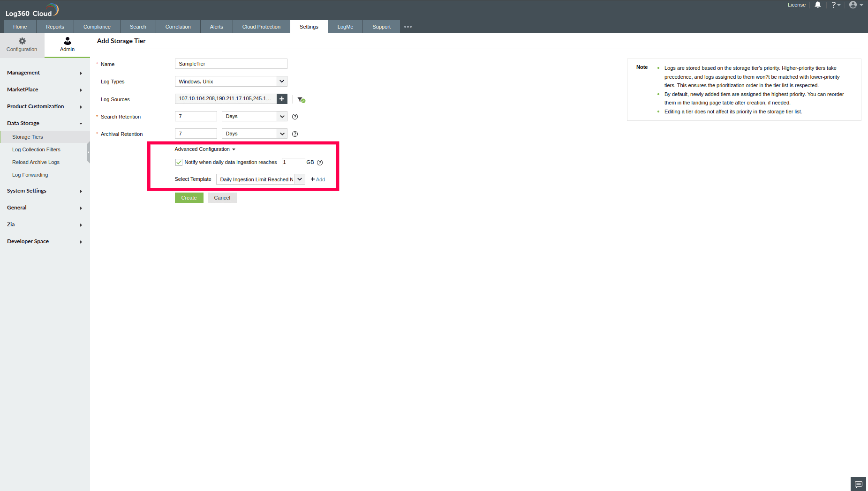This screenshot has width=868, height=491.
Task: Click the ellipsis for more navigation tabs
Action: [x=407, y=27]
